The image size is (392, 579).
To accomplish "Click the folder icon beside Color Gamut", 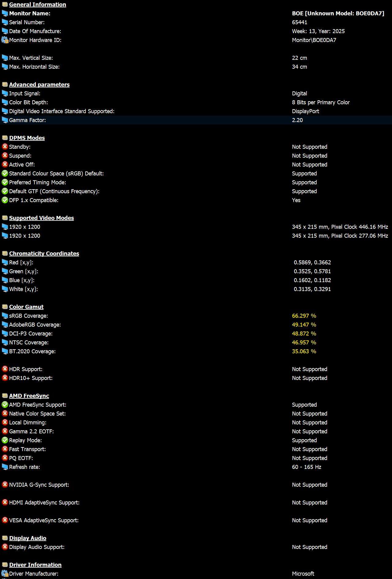I will 5,307.
